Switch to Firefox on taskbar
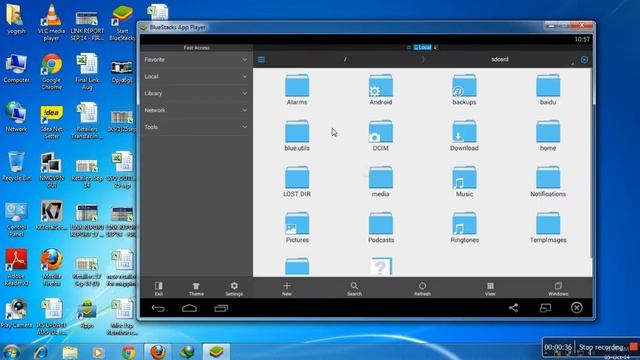Screen dimensions: 640x360 pyautogui.click(x=158, y=352)
